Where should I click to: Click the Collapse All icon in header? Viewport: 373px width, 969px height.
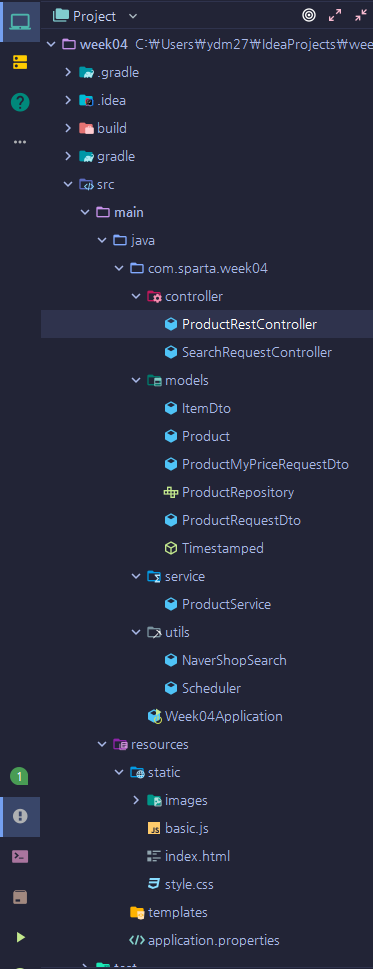pos(361,15)
